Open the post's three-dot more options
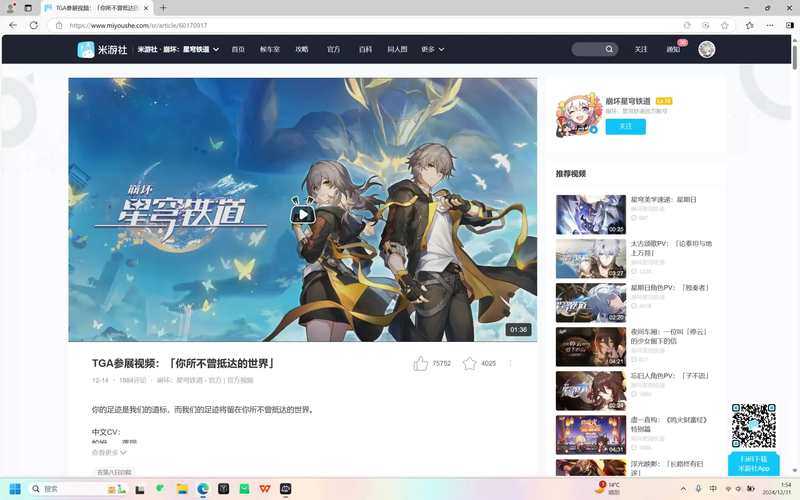Image resolution: width=800 pixels, height=500 pixels. pos(510,363)
